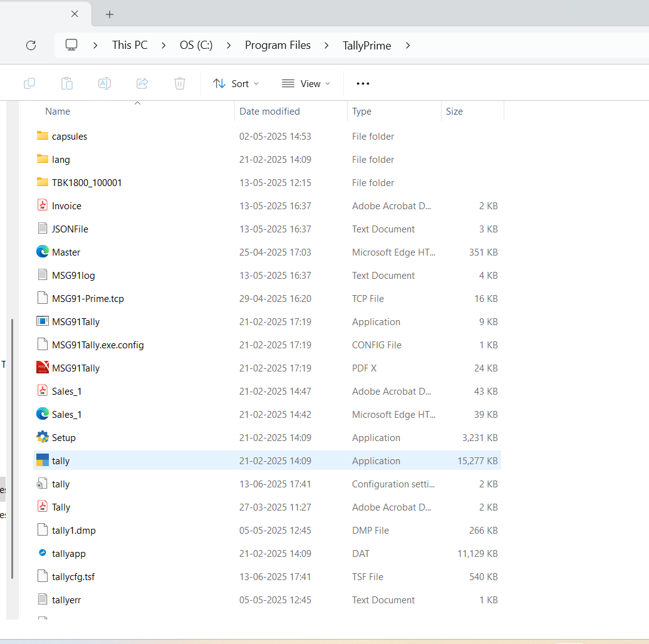Click the navigation pane vertical scrollbar
Viewport: 649px width, 644px height.
pos(13,449)
